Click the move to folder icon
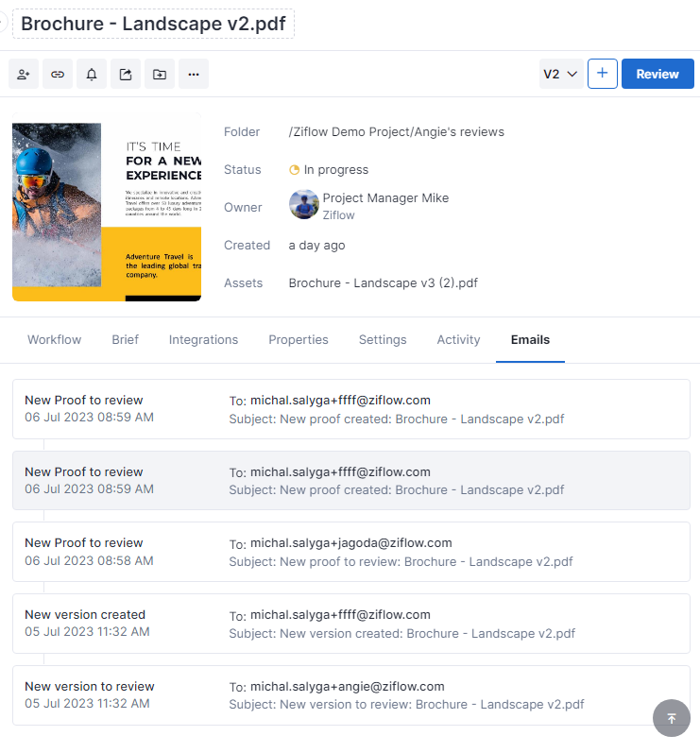The width and height of the screenshot is (700, 753). 160,74
